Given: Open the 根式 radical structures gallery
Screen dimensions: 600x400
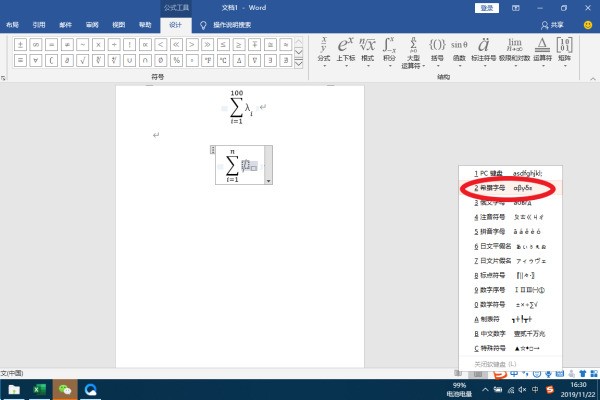Looking at the screenshot, I should click(x=367, y=49).
